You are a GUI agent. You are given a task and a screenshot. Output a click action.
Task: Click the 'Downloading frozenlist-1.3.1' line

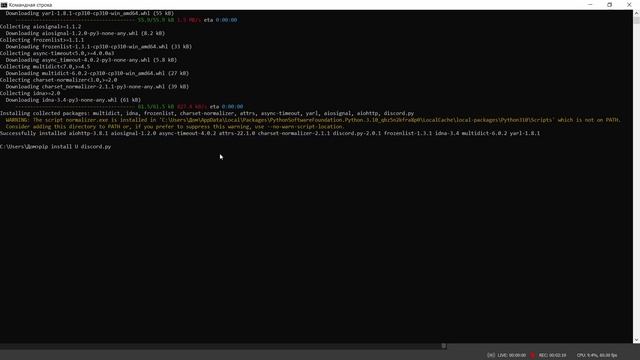click(x=99, y=47)
